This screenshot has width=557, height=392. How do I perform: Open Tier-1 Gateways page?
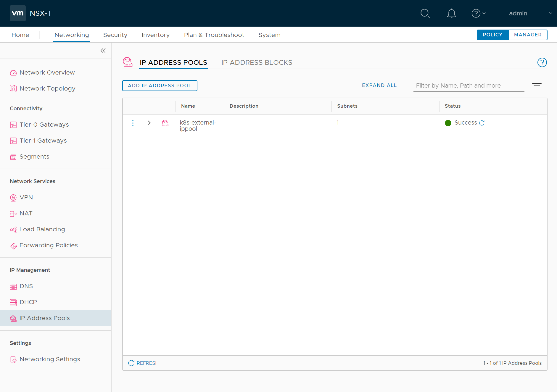[43, 141]
